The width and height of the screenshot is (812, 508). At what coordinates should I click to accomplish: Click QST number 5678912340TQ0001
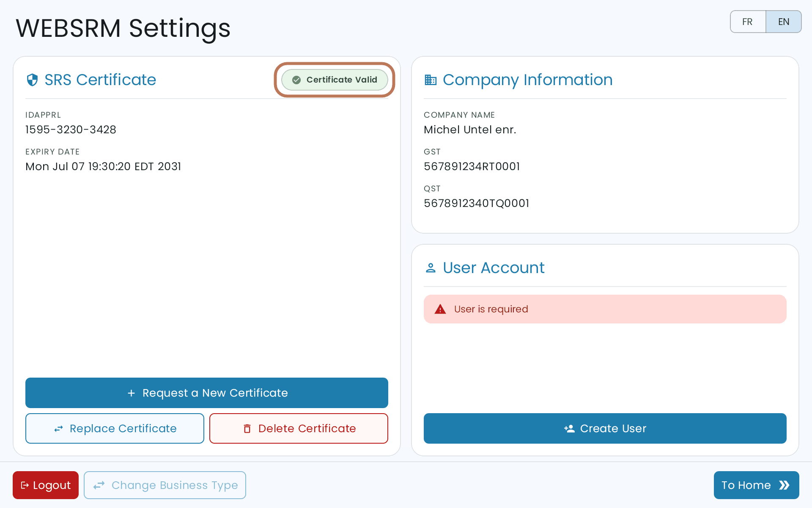pos(477,203)
